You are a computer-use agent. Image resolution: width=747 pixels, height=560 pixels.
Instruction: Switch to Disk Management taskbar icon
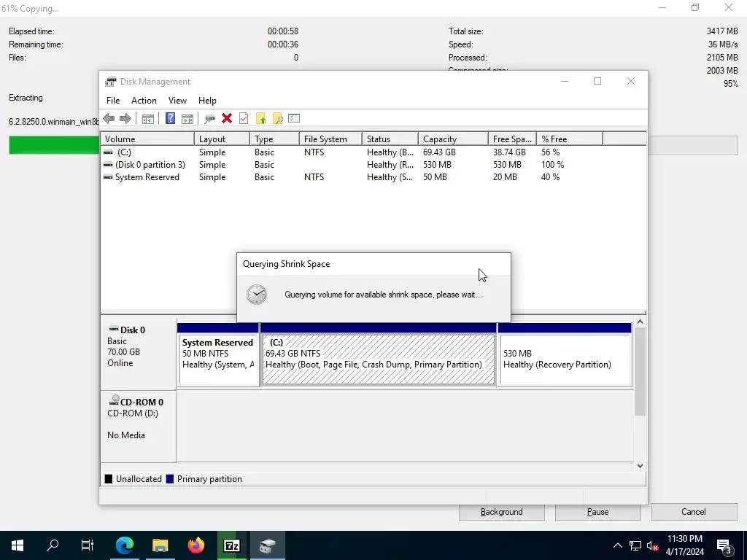267,545
